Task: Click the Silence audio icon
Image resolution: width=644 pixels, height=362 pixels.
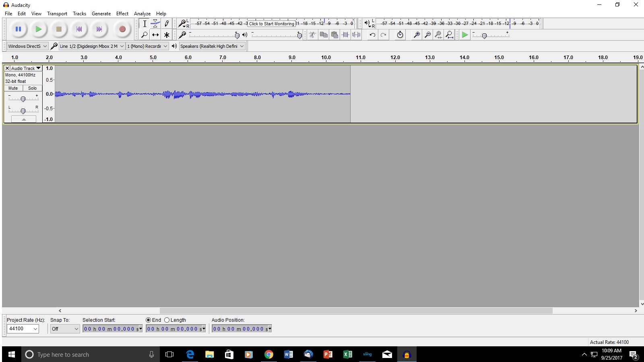Action: [356, 35]
